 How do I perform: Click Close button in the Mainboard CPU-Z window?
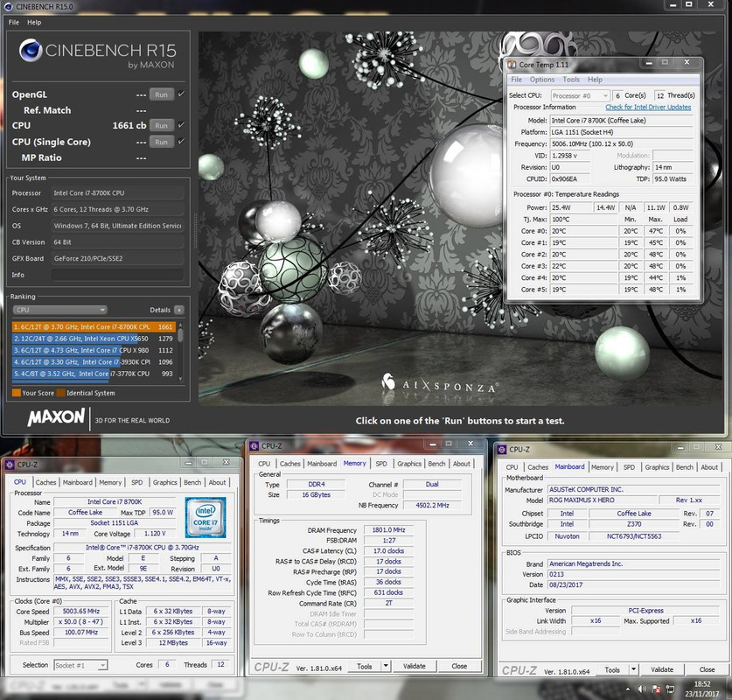(707, 669)
